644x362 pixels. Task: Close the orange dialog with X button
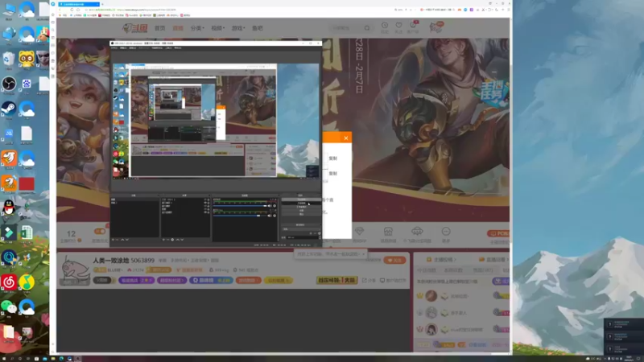click(346, 138)
